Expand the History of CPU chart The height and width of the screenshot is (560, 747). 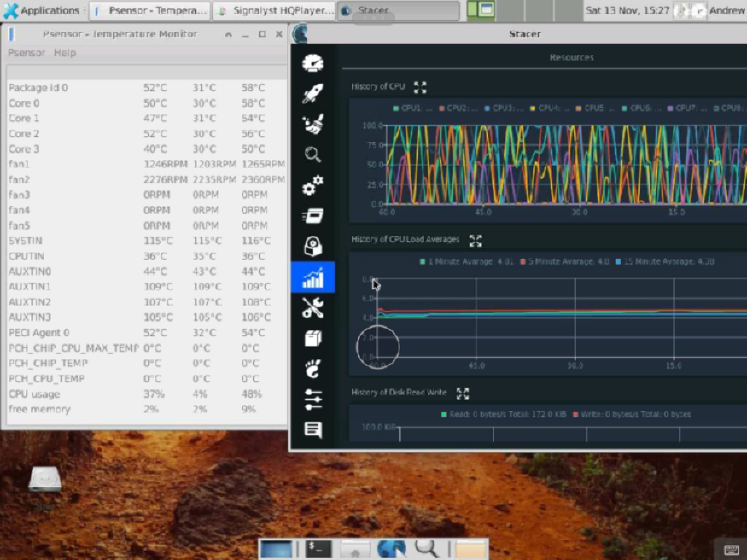[x=420, y=87]
